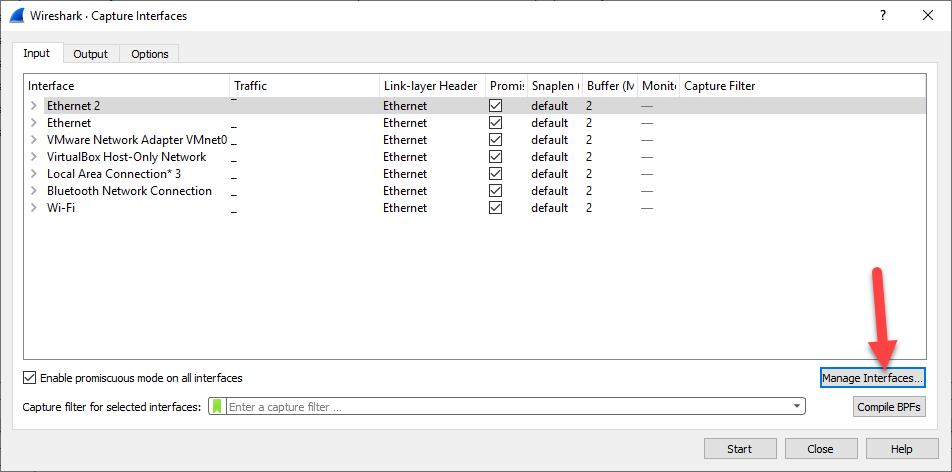The image size is (952, 472).
Task: Switch to the Options tab
Action: [x=150, y=54]
